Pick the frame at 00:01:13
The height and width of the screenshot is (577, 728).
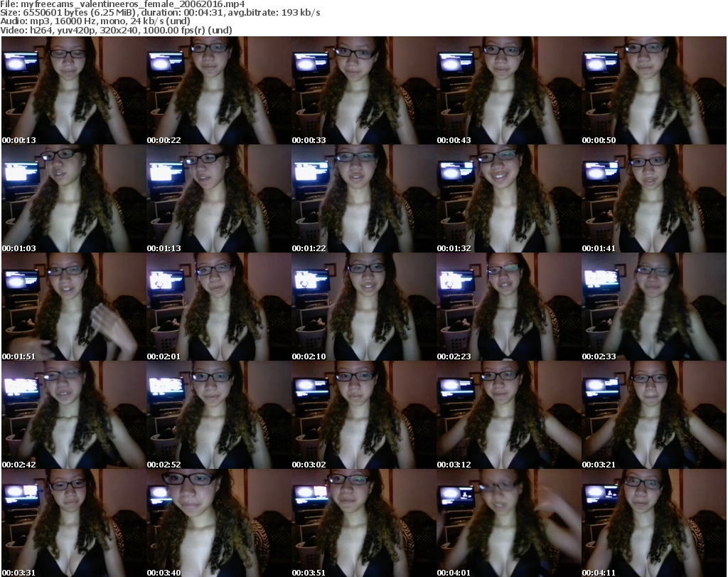pyautogui.click(x=219, y=198)
